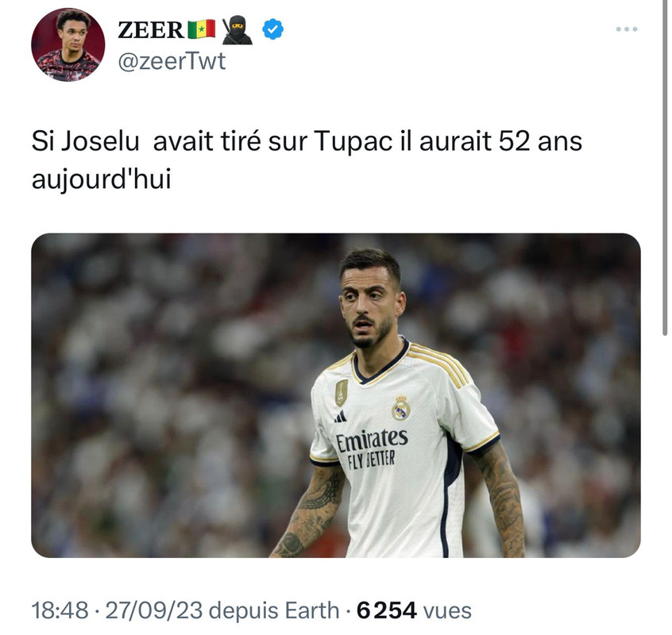Screen dimensions: 672x635
Task: Open the attached photo of the player
Action: tap(336, 395)
